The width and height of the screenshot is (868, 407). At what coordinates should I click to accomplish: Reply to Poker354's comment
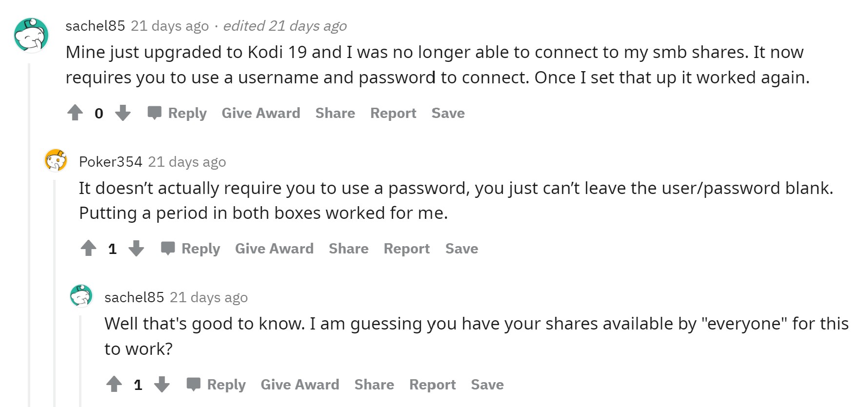pyautogui.click(x=191, y=249)
